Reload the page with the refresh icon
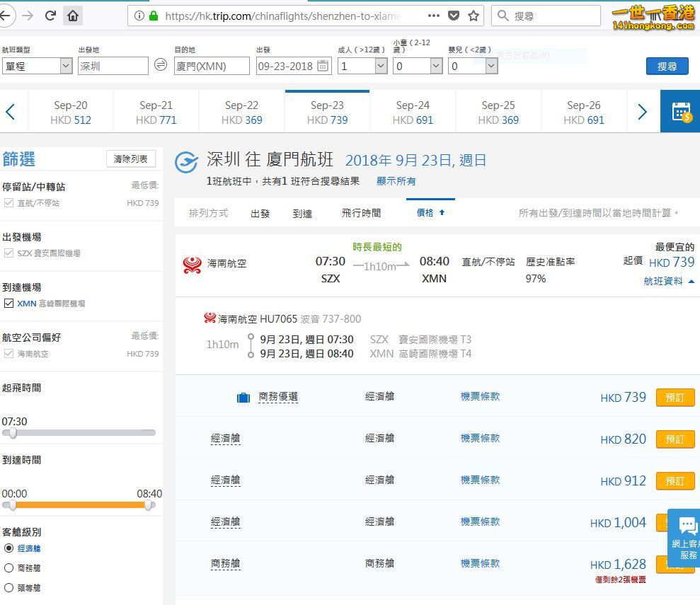 (x=50, y=16)
